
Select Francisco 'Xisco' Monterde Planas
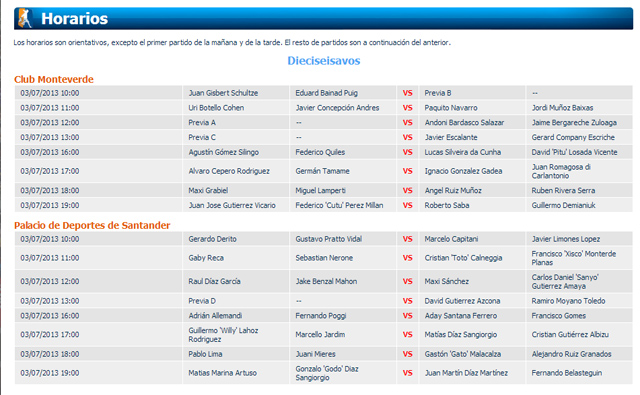(x=573, y=258)
